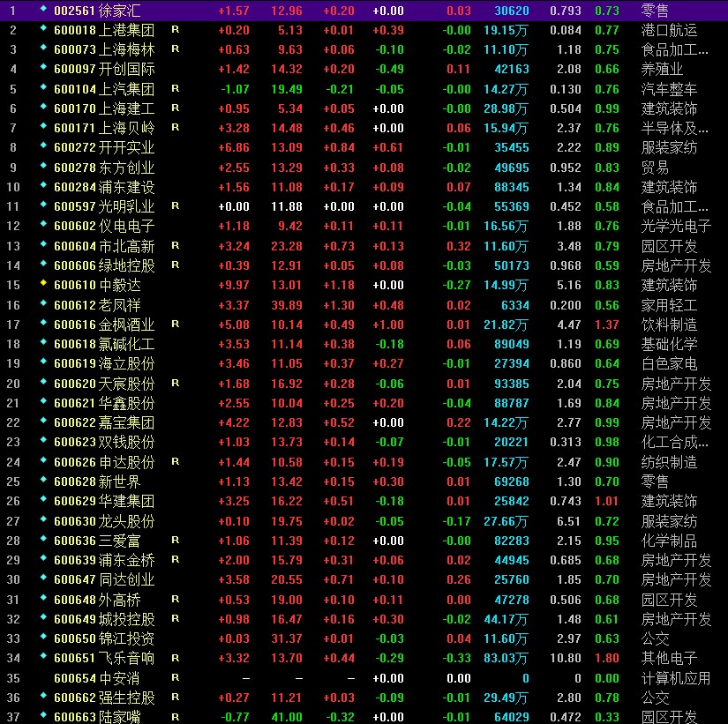Click the diamond marker beside 新世界
The height and width of the screenshot is (724, 728).
(x=42, y=481)
